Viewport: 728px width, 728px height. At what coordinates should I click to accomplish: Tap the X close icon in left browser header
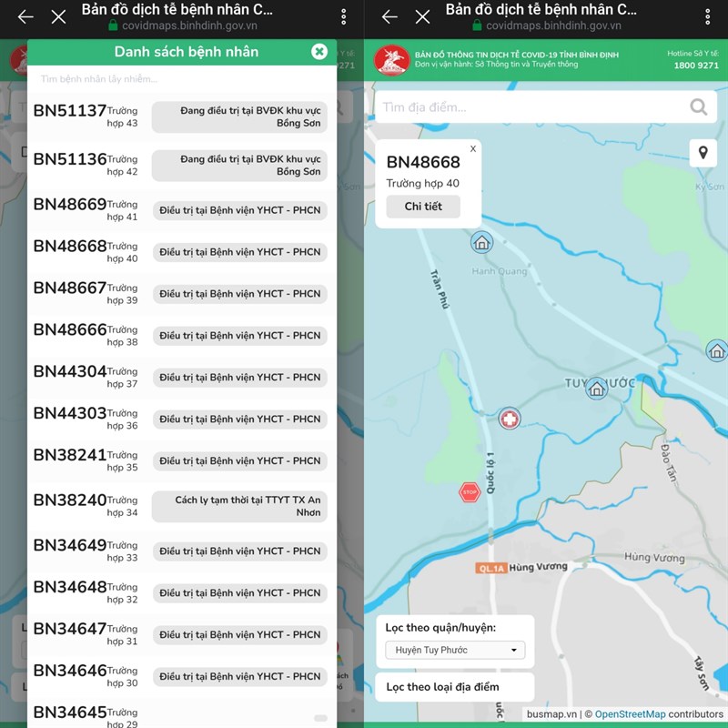(58, 17)
